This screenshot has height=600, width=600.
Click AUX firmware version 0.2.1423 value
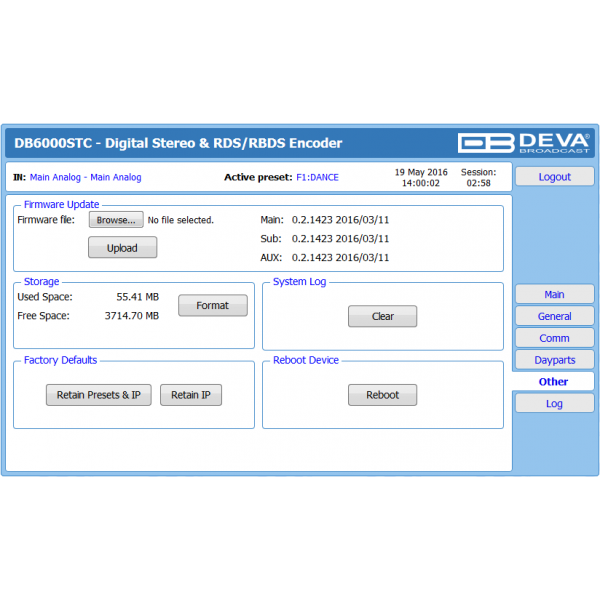tap(340, 258)
